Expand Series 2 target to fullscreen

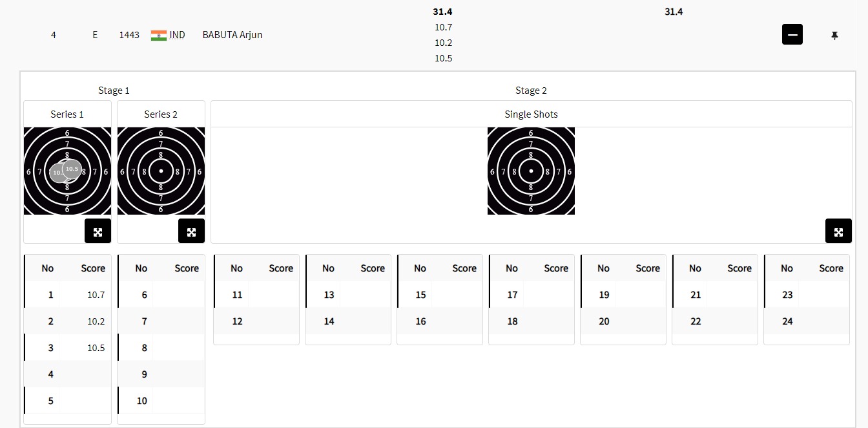point(191,231)
